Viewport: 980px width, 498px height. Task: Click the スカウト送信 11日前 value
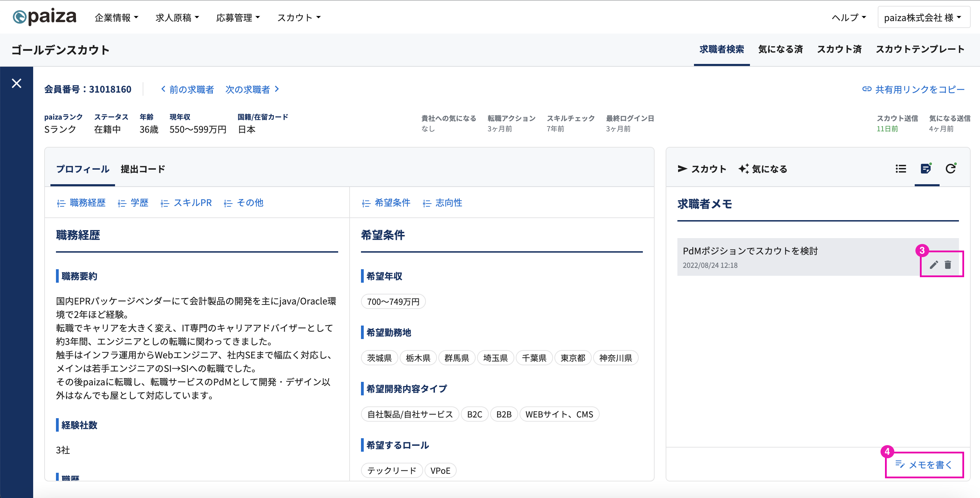[x=887, y=129]
